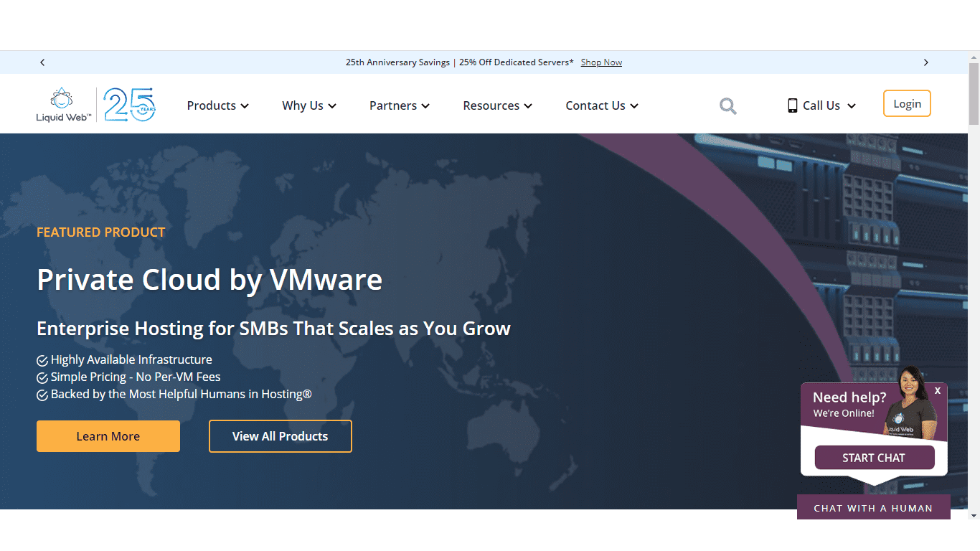The width and height of the screenshot is (980, 551).
Task: Click the scrollbar down arrow
Action: (974, 515)
